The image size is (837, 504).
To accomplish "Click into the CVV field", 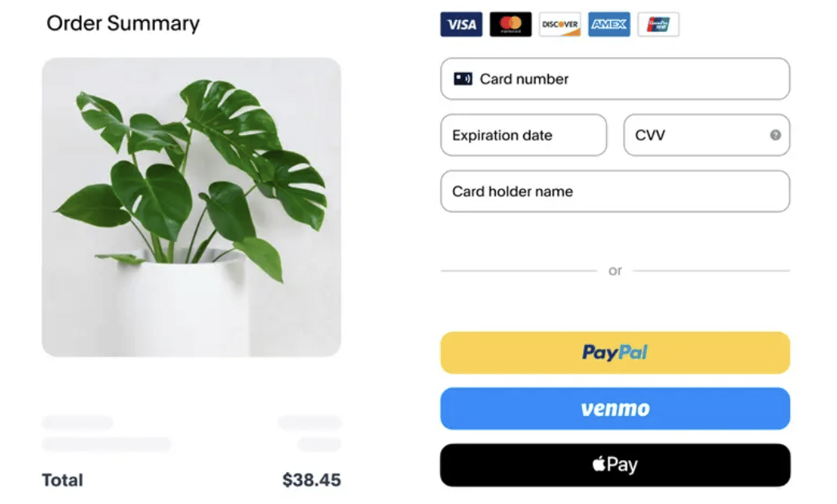I will coord(707,135).
